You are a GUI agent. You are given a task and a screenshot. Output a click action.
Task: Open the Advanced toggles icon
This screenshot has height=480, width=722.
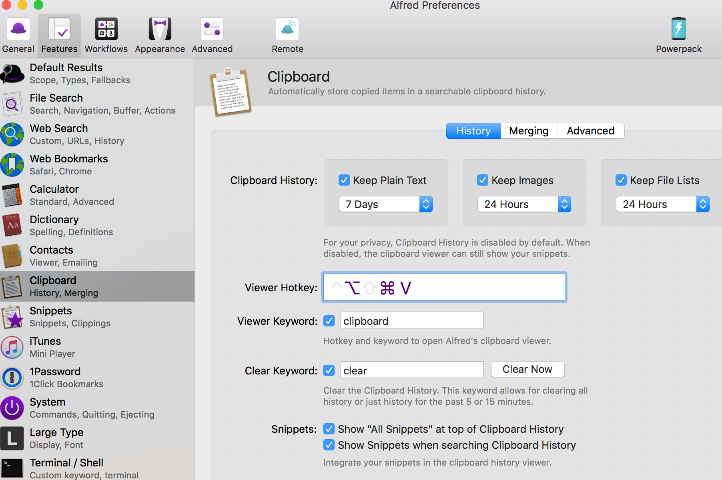coord(212,29)
